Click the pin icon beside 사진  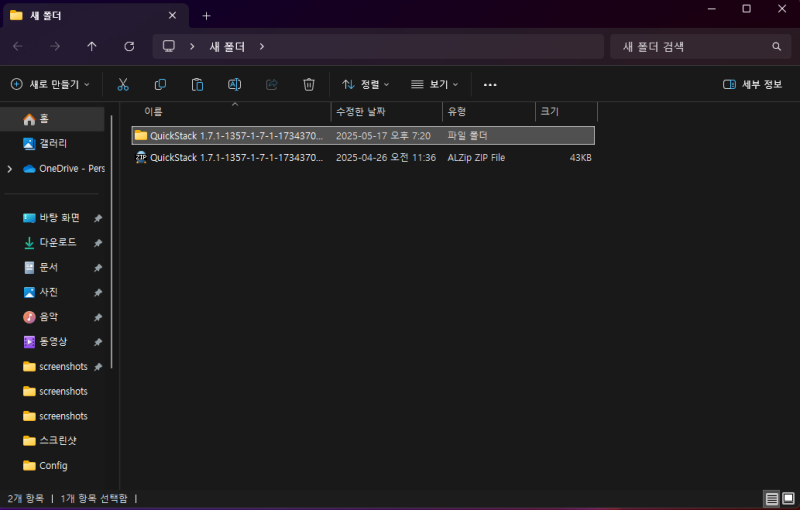tap(98, 293)
